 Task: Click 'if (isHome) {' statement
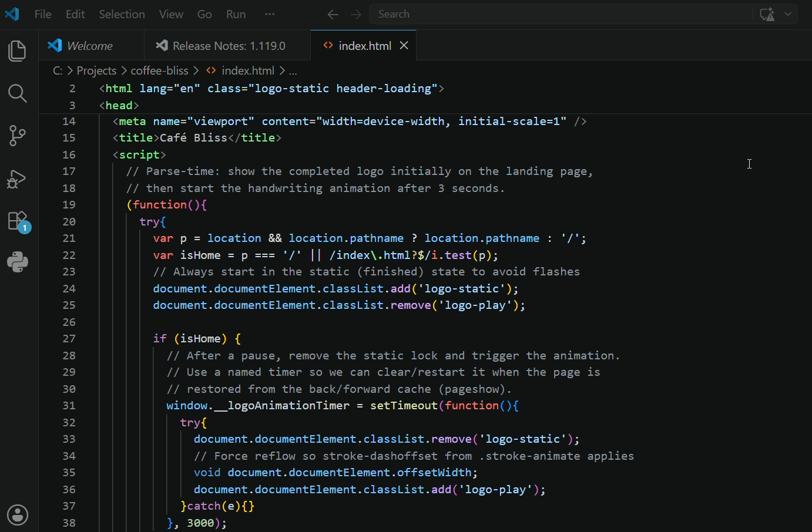[197, 338]
